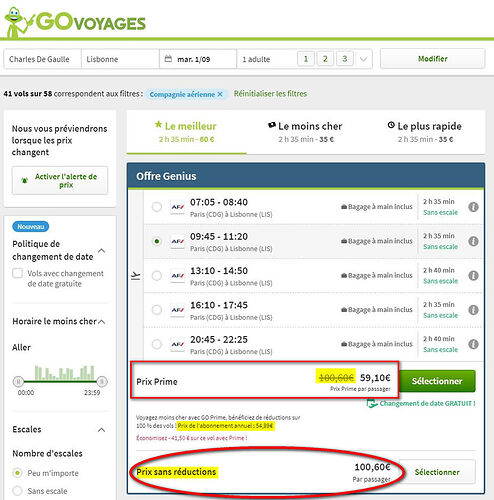Switch to Le moins cher tab
The image size is (494, 500).
click(x=306, y=132)
